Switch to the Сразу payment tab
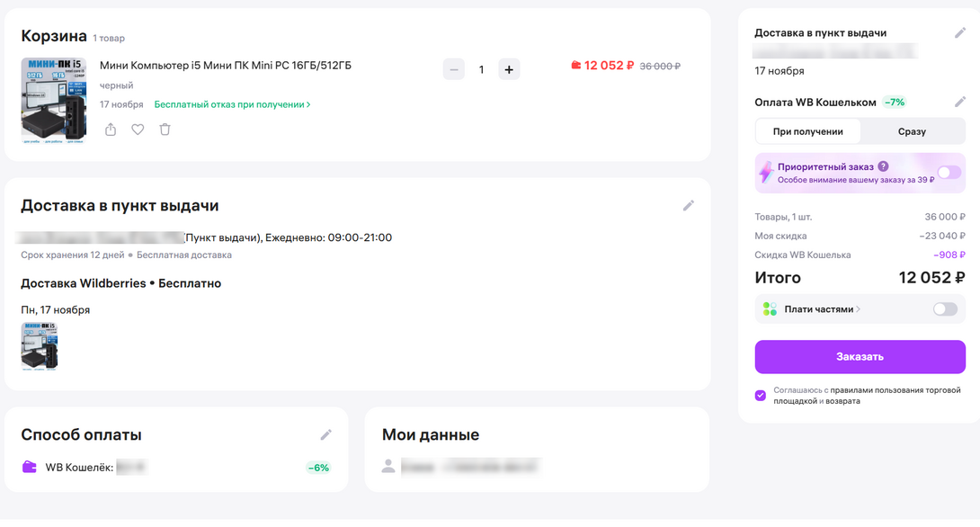This screenshot has height=527, width=980. (x=912, y=131)
